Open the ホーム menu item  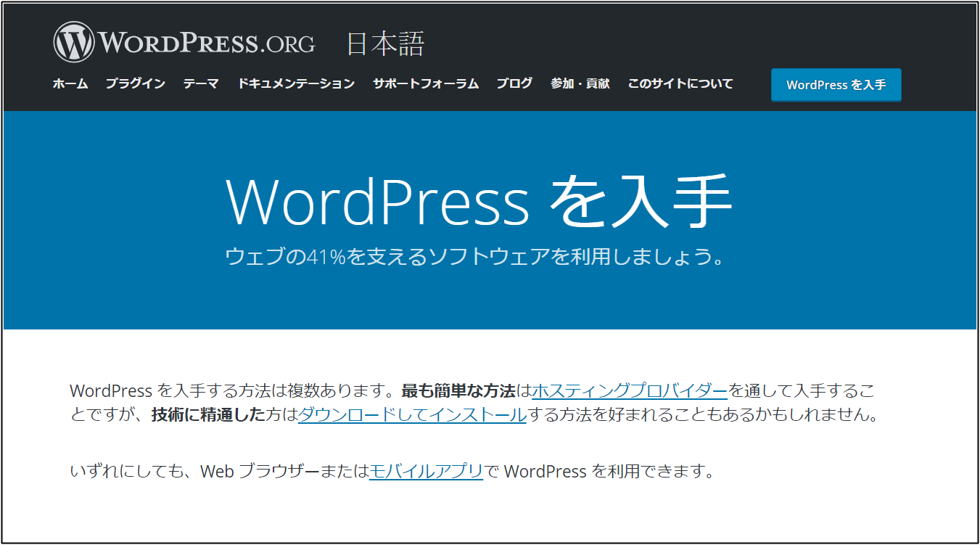pos(70,83)
